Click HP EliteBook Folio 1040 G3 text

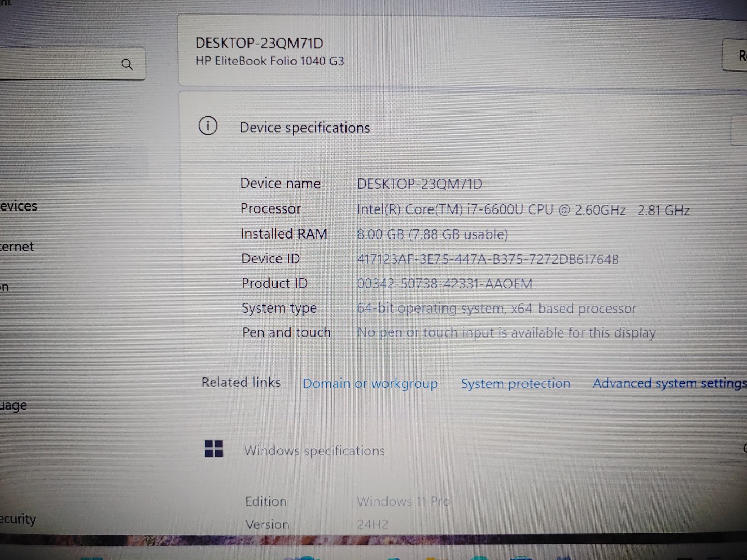(270, 61)
